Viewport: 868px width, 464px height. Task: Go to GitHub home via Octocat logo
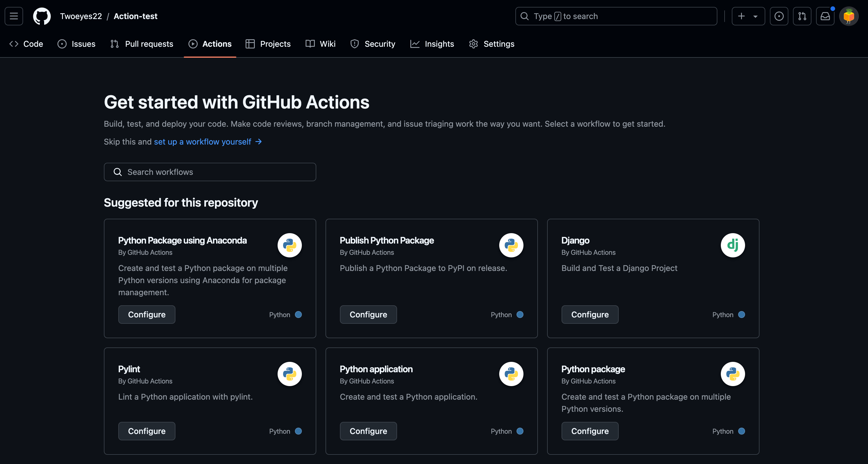42,16
